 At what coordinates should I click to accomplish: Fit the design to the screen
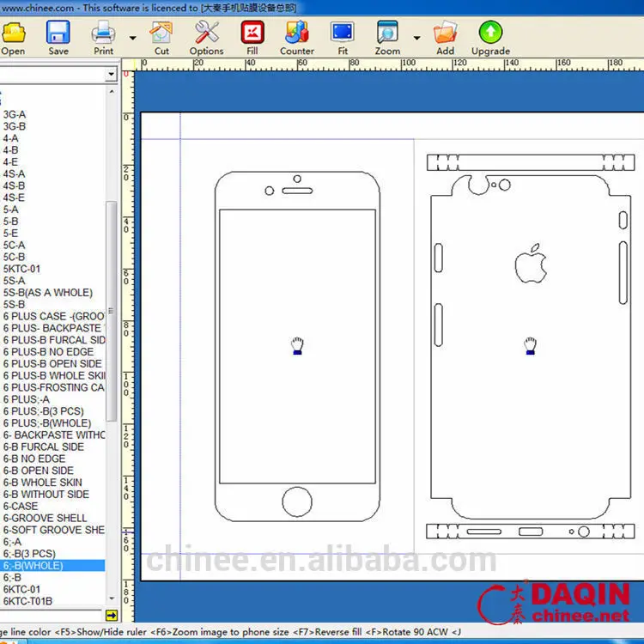pos(343,35)
